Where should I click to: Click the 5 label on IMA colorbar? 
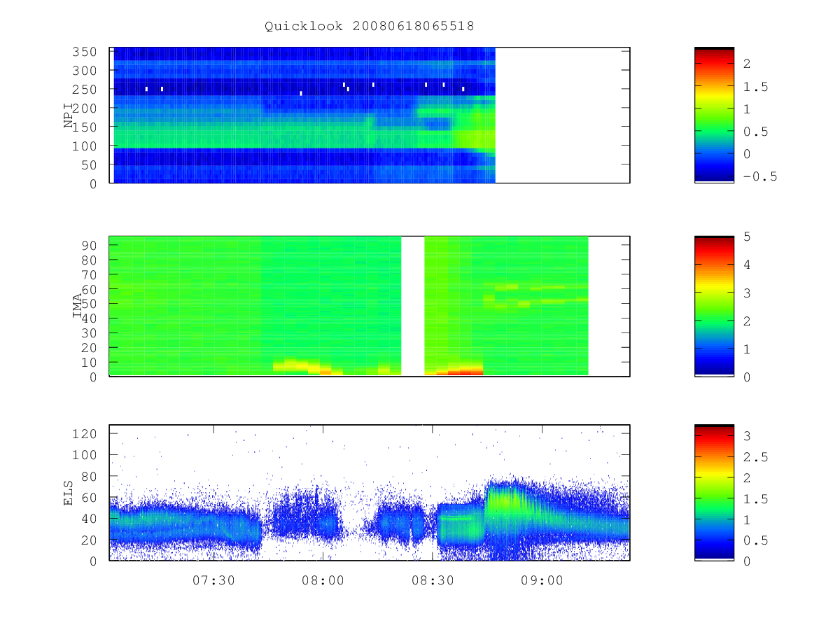click(x=748, y=237)
